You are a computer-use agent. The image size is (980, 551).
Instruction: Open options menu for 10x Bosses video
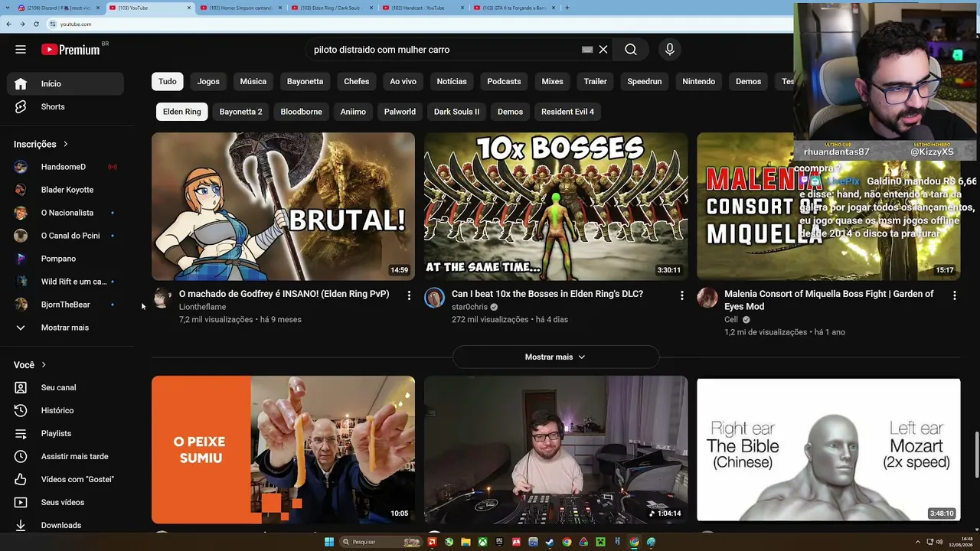pos(681,295)
